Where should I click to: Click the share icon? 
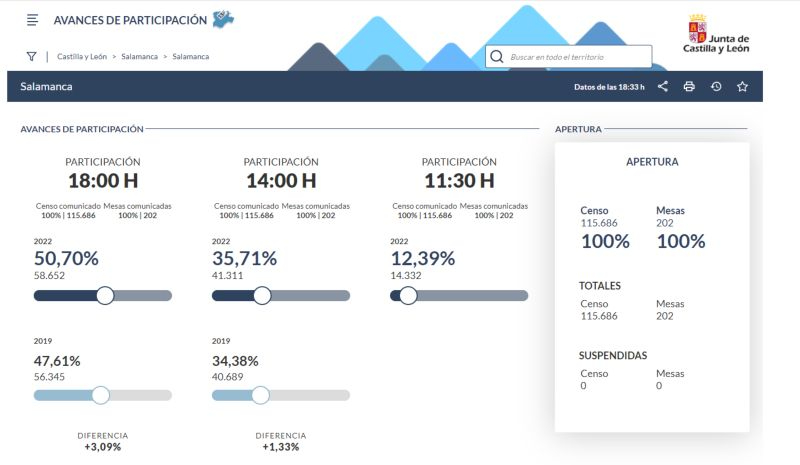[663, 87]
